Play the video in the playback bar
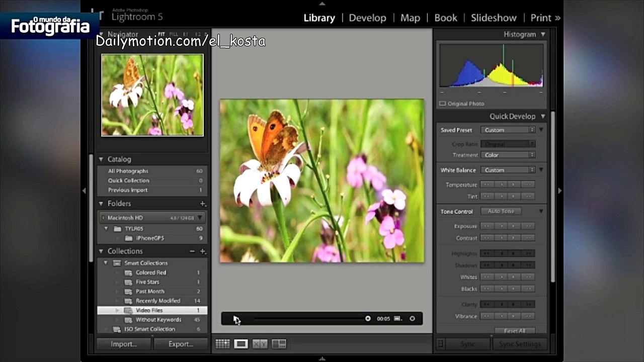Image resolution: width=644 pixels, height=362 pixels. (236, 319)
